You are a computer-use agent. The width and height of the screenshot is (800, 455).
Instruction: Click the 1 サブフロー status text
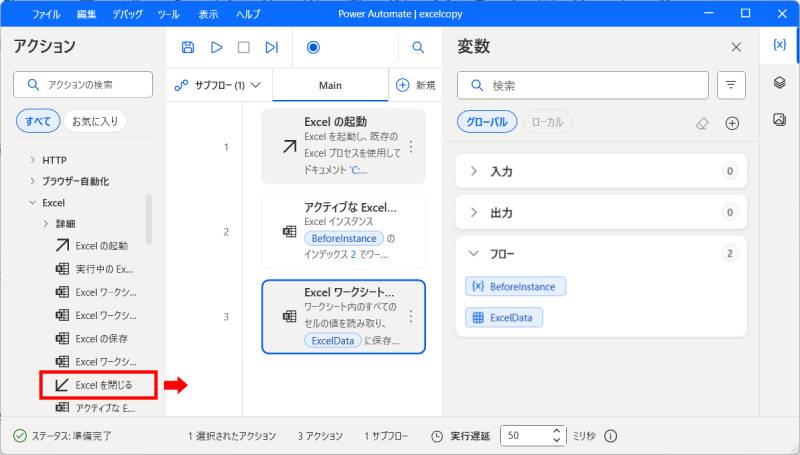click(386, 436)
